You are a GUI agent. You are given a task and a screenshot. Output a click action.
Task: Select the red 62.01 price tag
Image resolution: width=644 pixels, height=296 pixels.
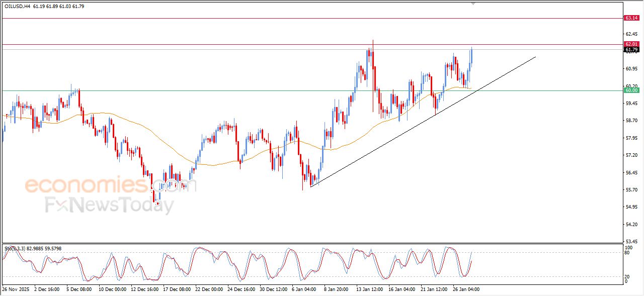(631, 44)
